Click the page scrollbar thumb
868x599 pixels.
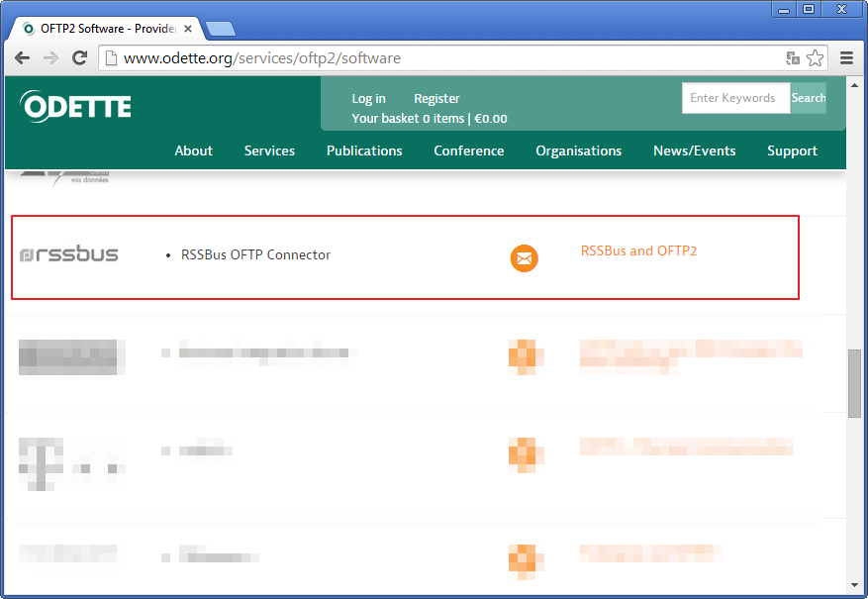pos(854,383)
